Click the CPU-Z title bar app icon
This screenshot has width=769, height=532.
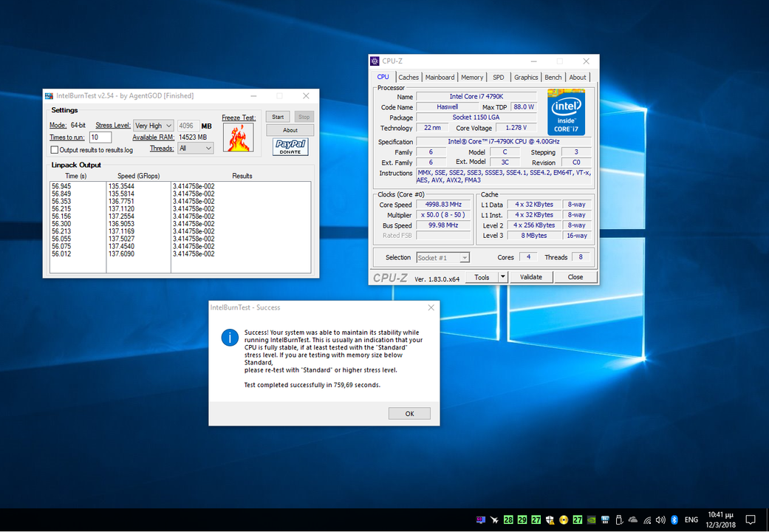[375, 61]
